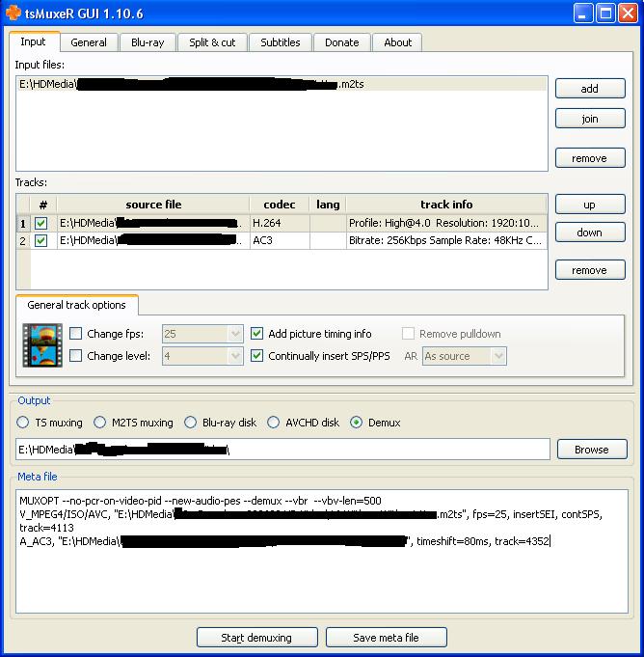
Task: Open the Blu-ray tab
Action: [x=148, y=42]
